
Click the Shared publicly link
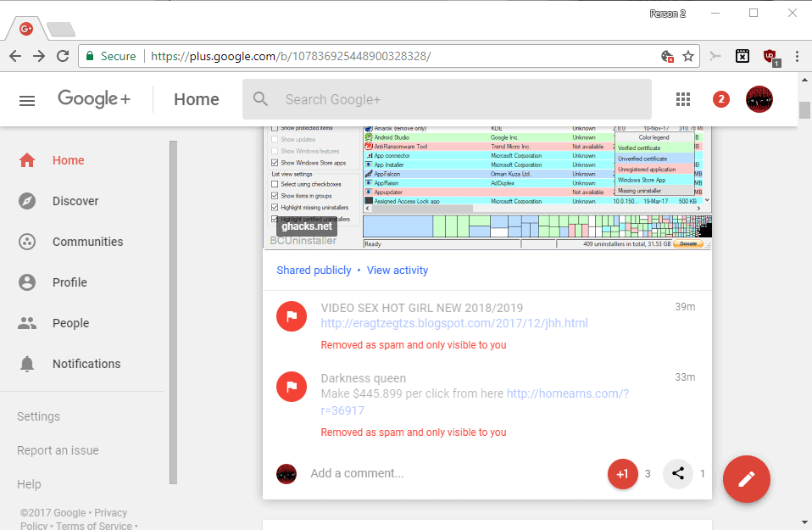tap(314, 270)
